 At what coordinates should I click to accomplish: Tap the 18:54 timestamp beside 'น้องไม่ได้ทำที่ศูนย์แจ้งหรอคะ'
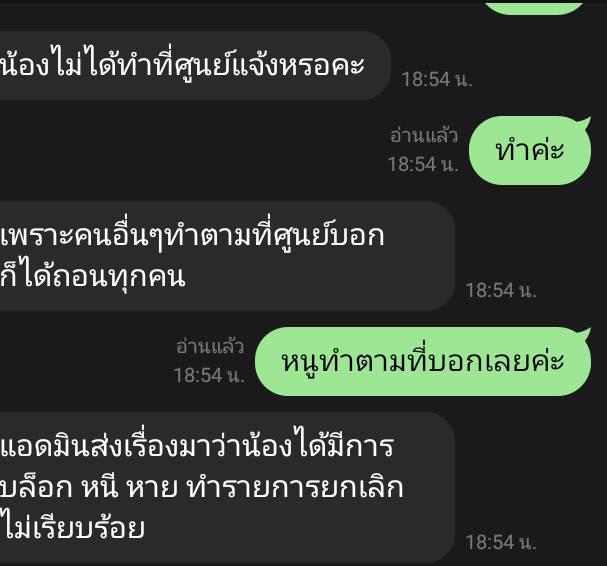[437, 79]
